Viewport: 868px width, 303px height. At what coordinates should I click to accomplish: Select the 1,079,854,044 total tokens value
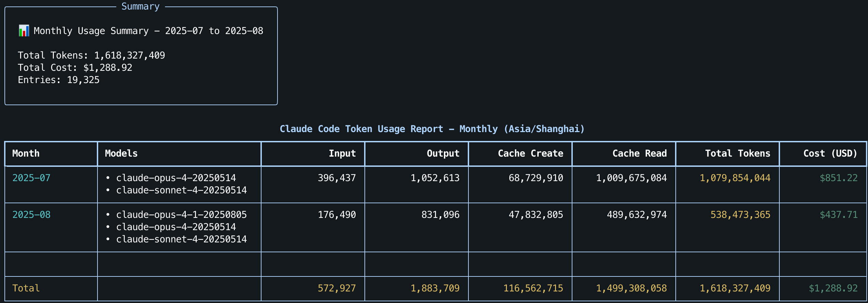pyautogui.click(x=735, y=178)
